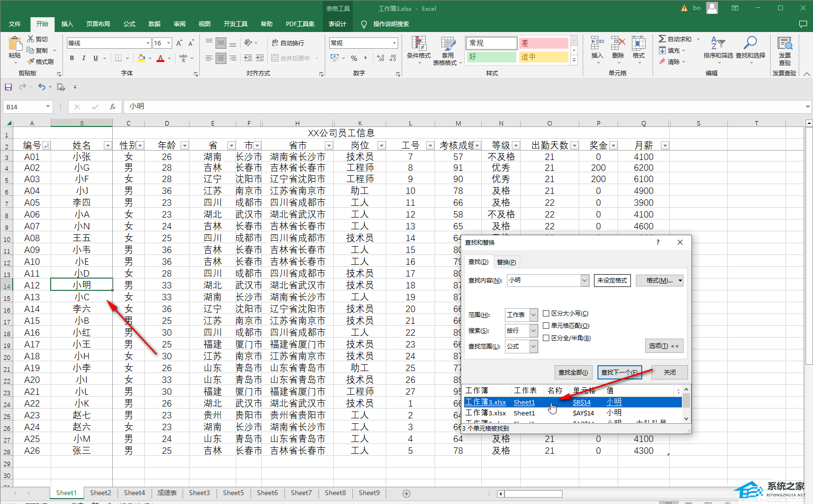813x504 pixels.
Task: Click the Format Painter (格式刷) icon
Action: (x=40, y=62)
